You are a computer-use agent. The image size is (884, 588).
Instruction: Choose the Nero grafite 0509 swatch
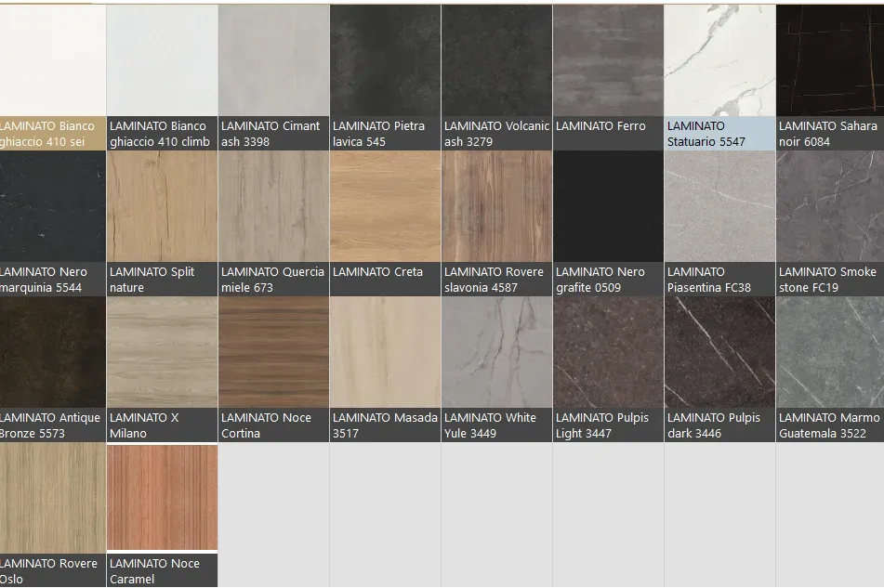click(609, 206)
